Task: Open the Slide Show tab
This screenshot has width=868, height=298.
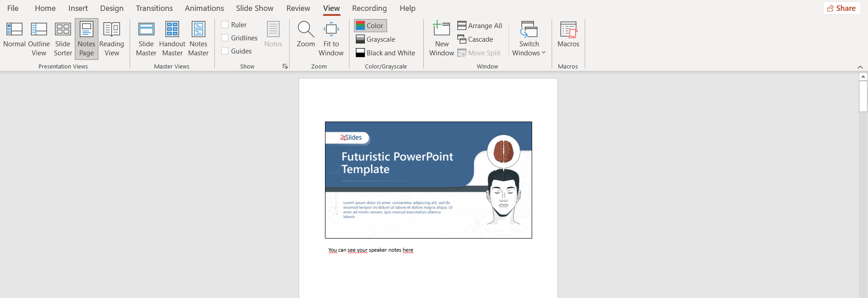Action: (255, 8)
